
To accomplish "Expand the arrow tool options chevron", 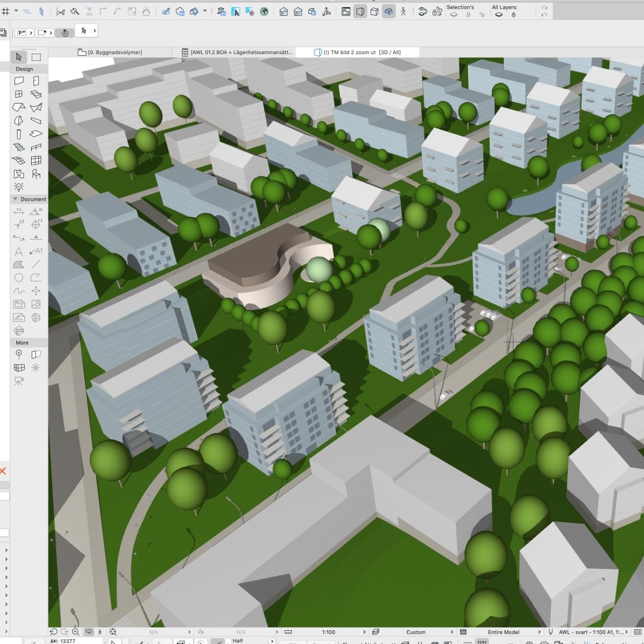I will (x=95, y=31).
